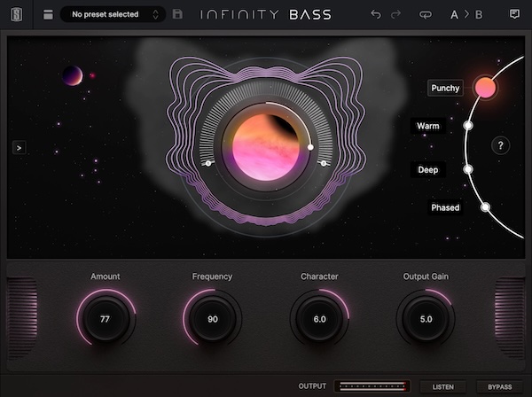
Task: Click the Slate Digital logo icon
Action: coord(17,14)
